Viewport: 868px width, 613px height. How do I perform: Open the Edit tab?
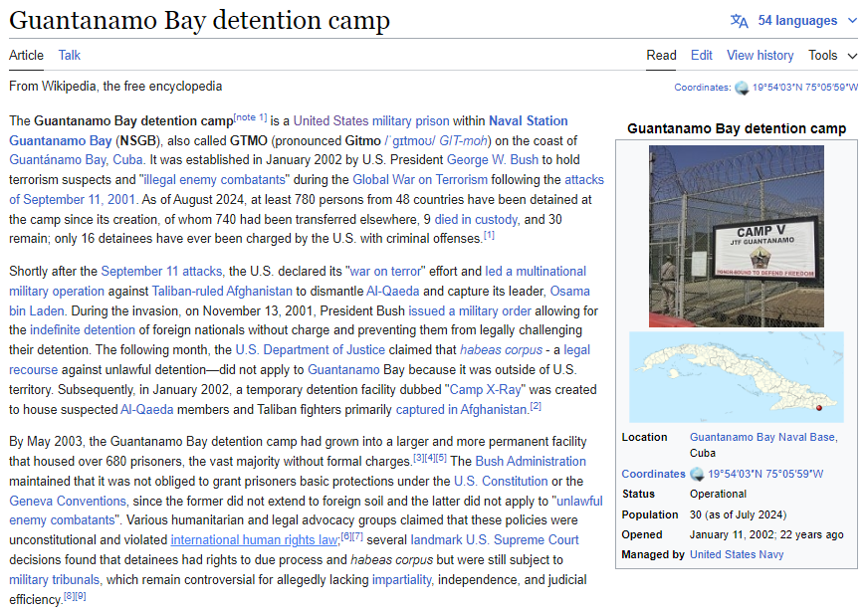click(x=702, y=56)
